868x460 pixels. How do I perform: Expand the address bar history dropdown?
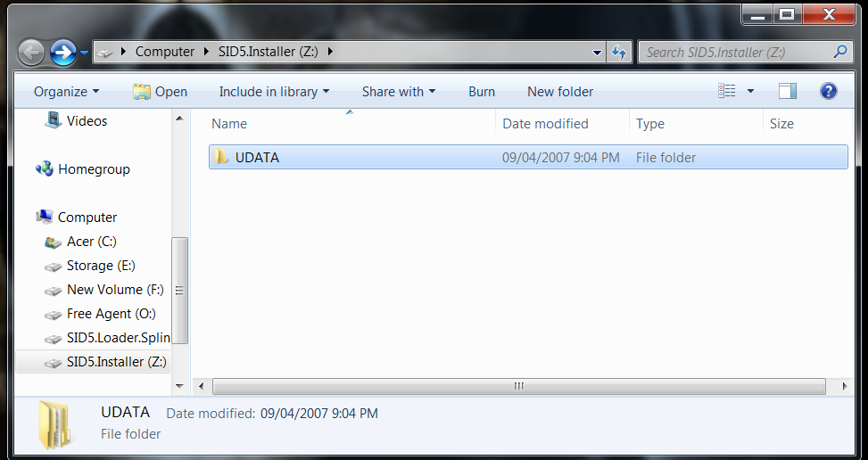pyautogui.click(x=597, y=53)
